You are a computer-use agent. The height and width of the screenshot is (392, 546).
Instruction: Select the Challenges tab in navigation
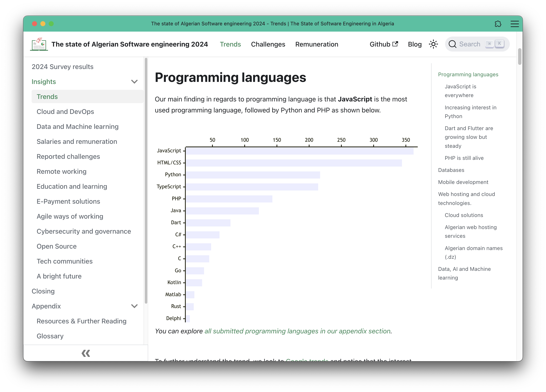pos(268,44)
